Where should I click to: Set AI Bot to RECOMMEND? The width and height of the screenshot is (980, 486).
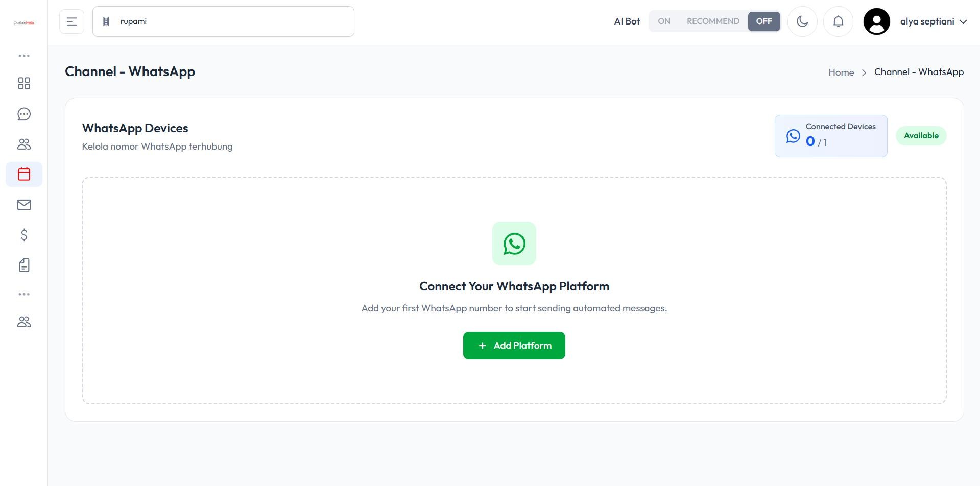[713, 21]
